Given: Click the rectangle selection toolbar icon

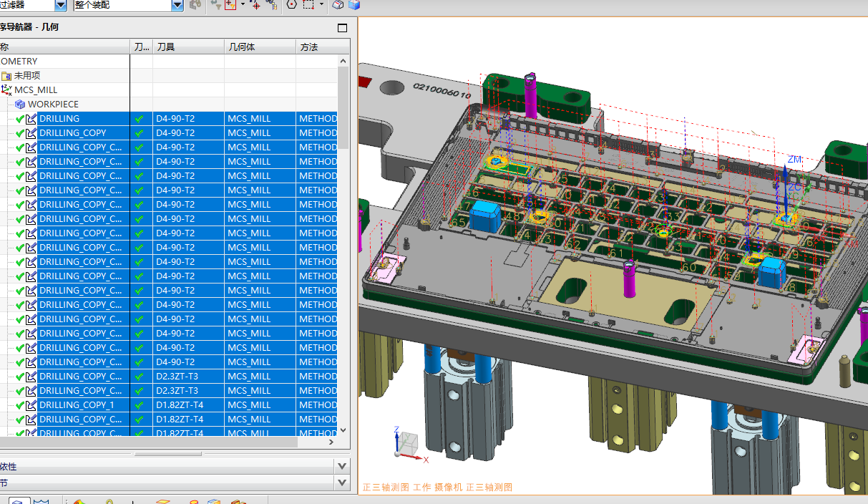Looking at the screenshot, I should [x=308, y=5].
